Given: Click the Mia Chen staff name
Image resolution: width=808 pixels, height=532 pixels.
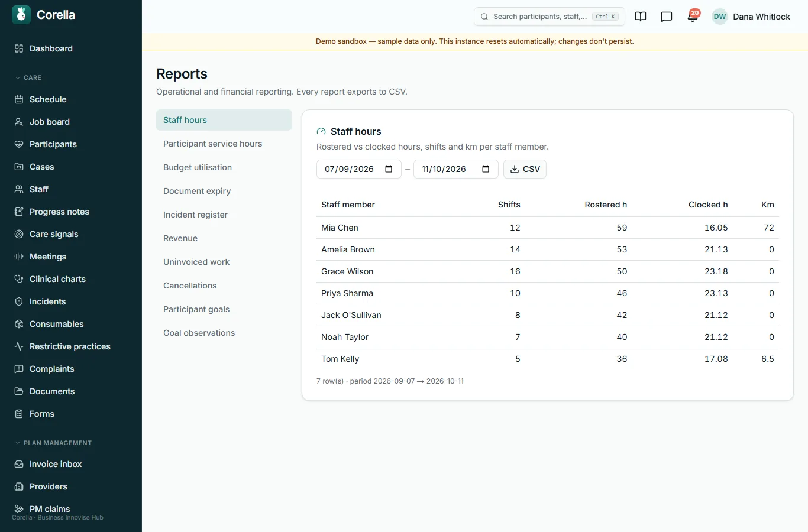Looking at the screenshot, I should point(340,228).
